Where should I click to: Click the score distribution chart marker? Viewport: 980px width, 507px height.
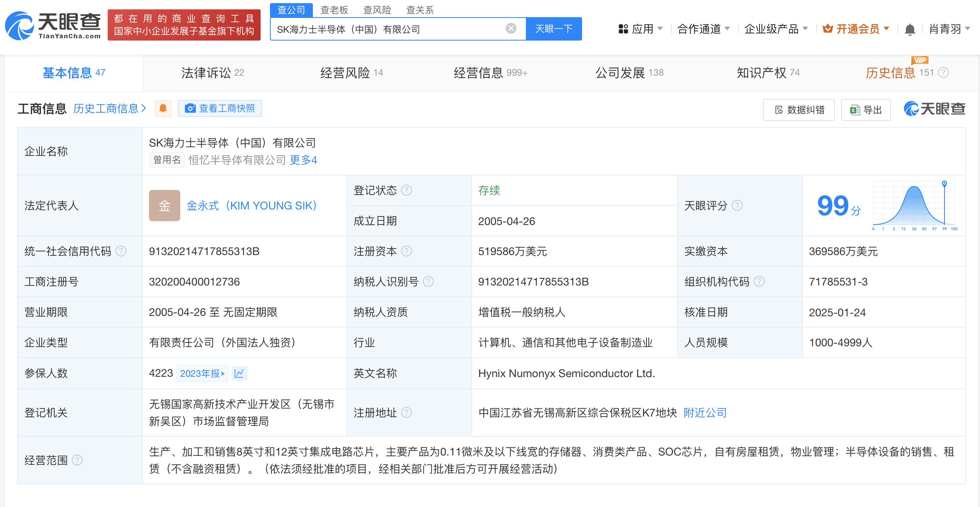point(944,183)
